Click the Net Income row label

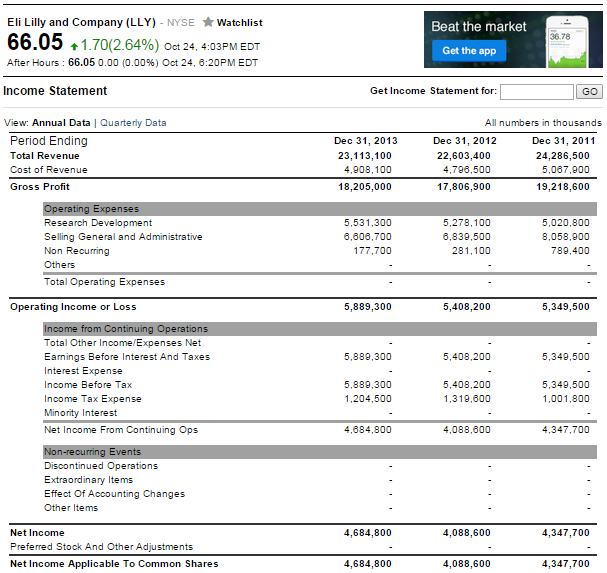37,533
